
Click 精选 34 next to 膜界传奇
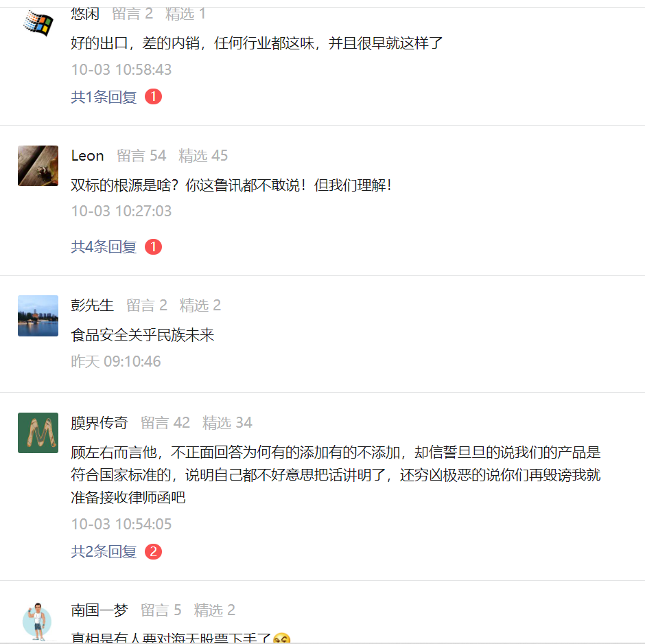pyautogui.click(x=227, y=423)
